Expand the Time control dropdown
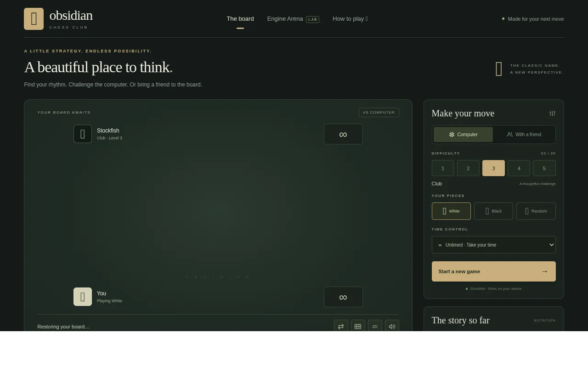Screen dimensions: 588x368 (x=494, y=245)
